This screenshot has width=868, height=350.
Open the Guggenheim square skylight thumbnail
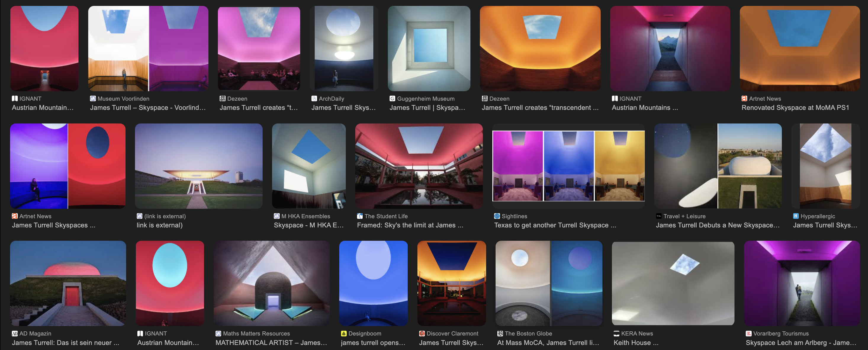click(429, 48)
